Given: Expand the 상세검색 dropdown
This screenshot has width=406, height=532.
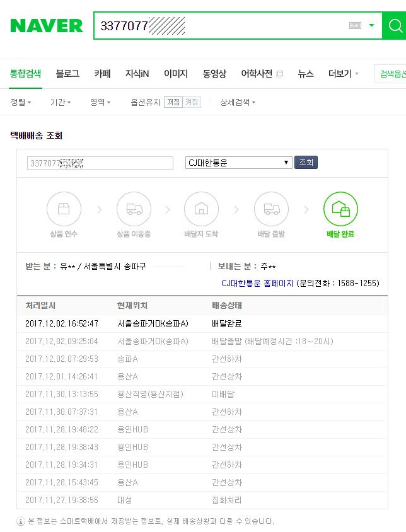Looking at the screenshot, I should (238, 102).
